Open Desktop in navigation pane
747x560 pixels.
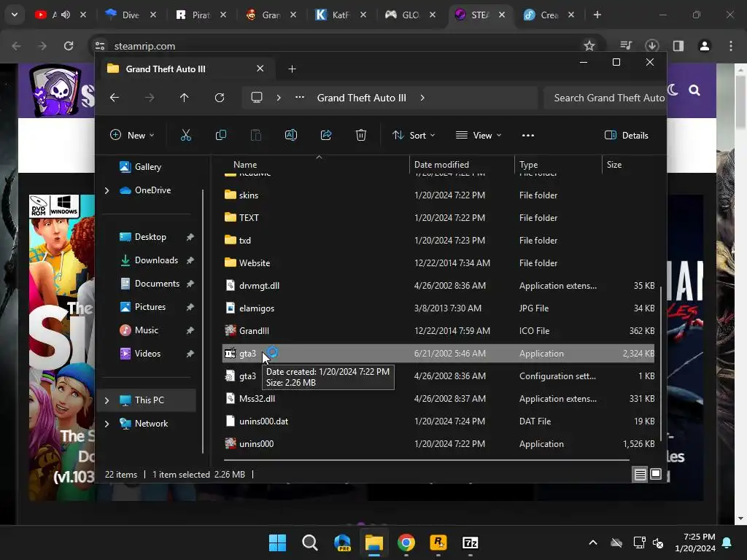(x=150, y=237)
